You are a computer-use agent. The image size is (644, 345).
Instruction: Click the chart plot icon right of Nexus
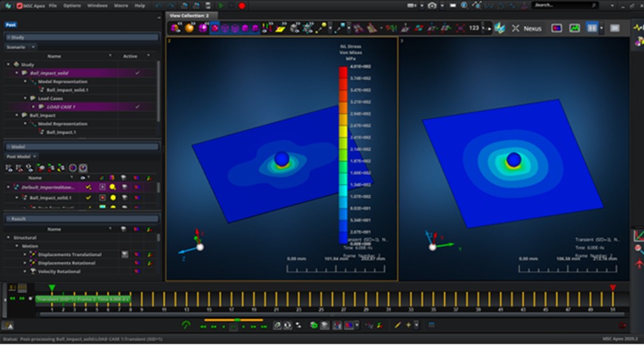click(x=574, y=29)
